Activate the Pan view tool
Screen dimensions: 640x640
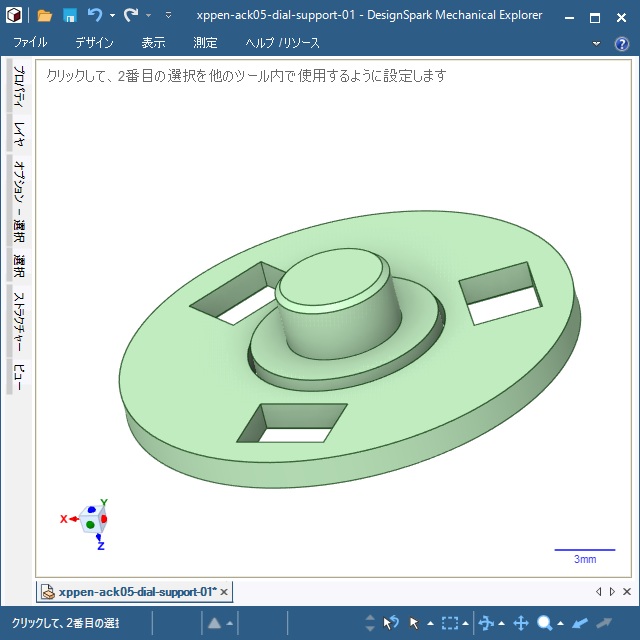pyautogui.click(x=520, y=623)
